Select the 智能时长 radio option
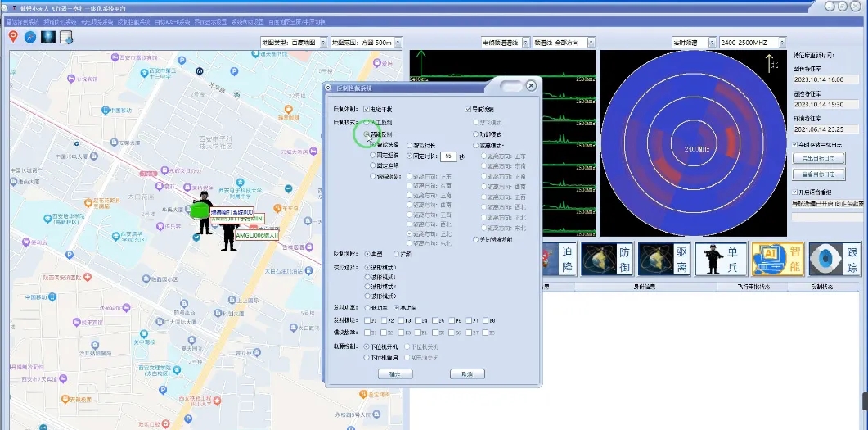This screenshot has height=430, width=868. (410, 145)
